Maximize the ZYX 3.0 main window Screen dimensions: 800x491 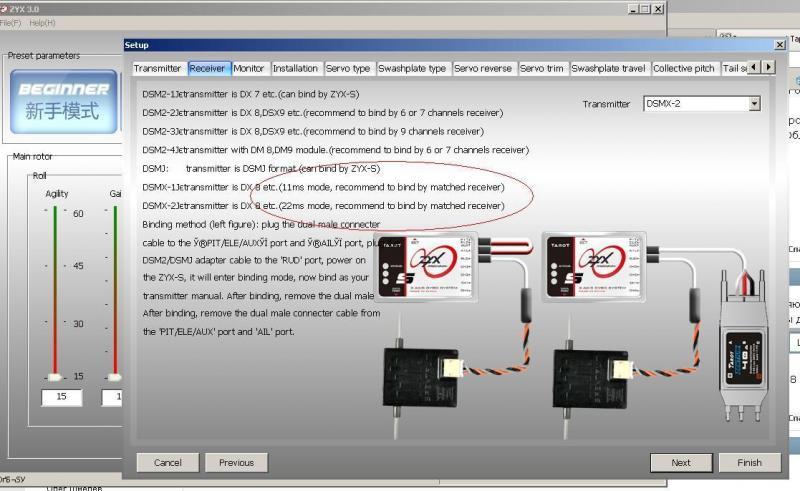pyautogui.click(x=644, y=9)
